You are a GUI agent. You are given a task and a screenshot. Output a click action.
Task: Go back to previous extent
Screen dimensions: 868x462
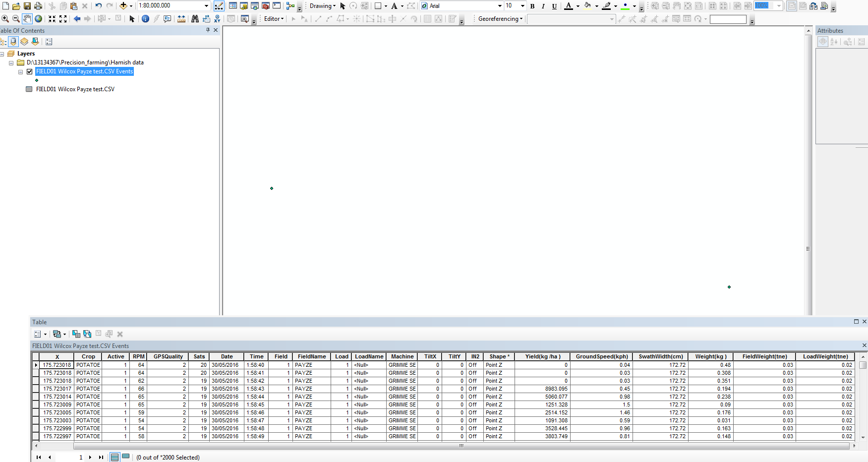coord(77,19)
